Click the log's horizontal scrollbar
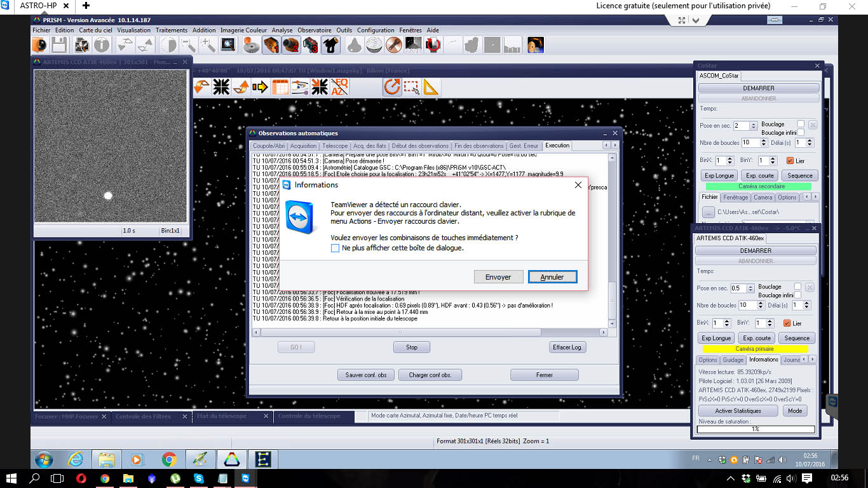Image resolution: width=868 pixels, height=488 pixels. click(400, 332)
